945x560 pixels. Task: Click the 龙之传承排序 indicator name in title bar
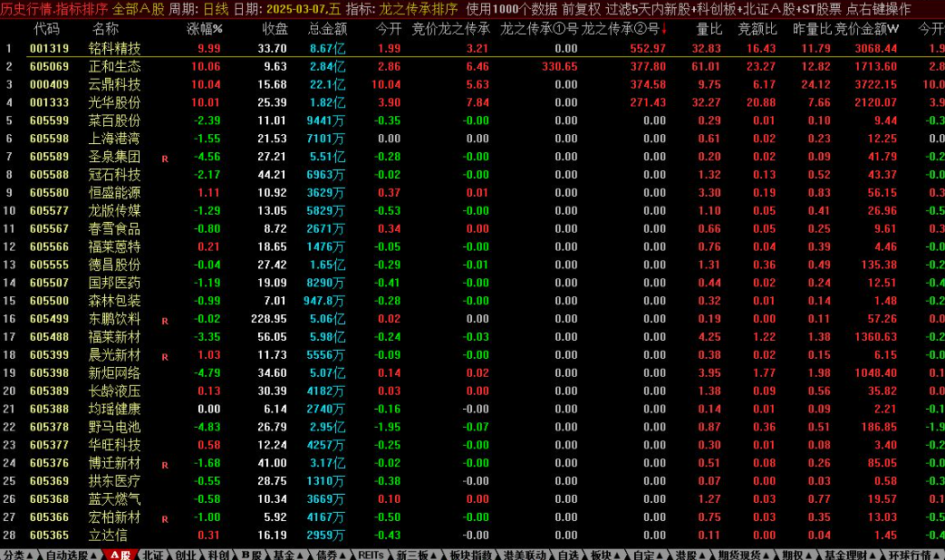[x=419, y=9]
